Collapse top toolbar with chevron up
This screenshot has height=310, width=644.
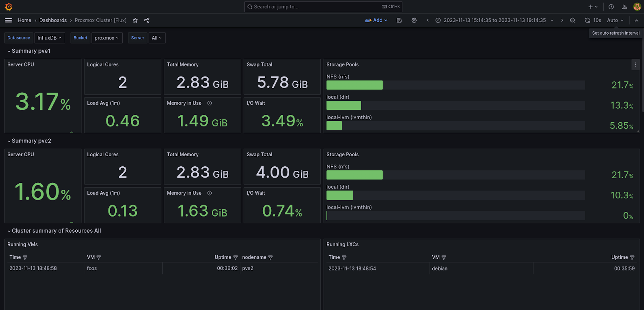[636, 20]
